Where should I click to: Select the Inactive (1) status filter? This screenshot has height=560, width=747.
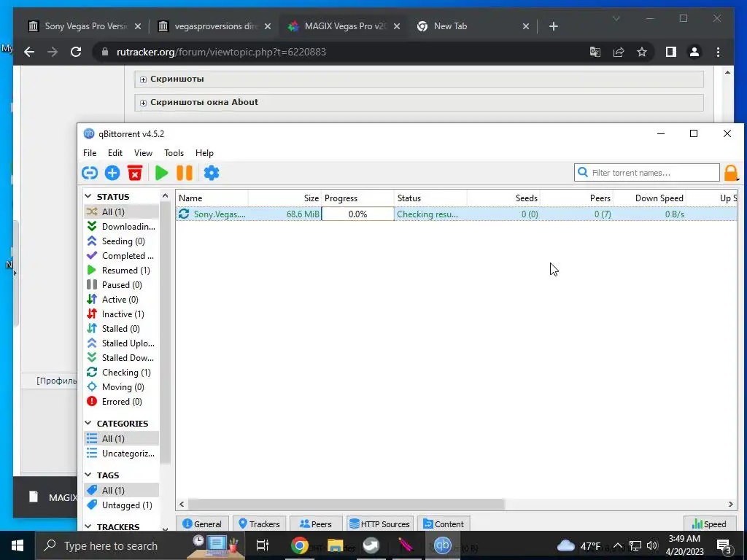(122, 314)
